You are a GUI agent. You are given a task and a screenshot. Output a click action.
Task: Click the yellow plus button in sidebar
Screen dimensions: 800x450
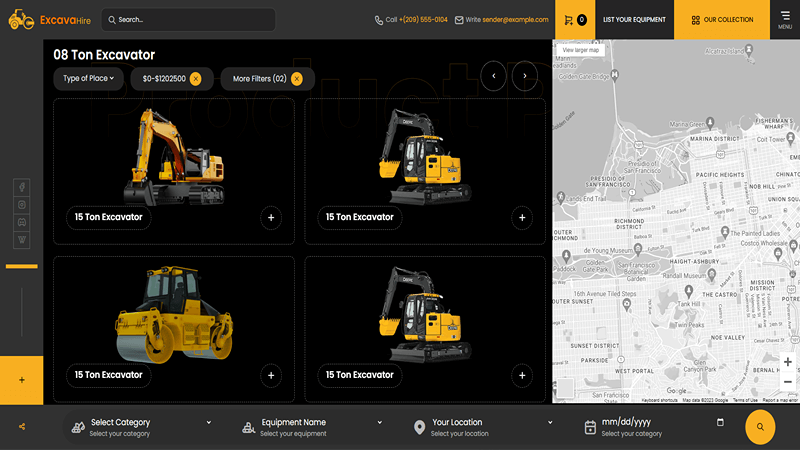tap(21, 380)
